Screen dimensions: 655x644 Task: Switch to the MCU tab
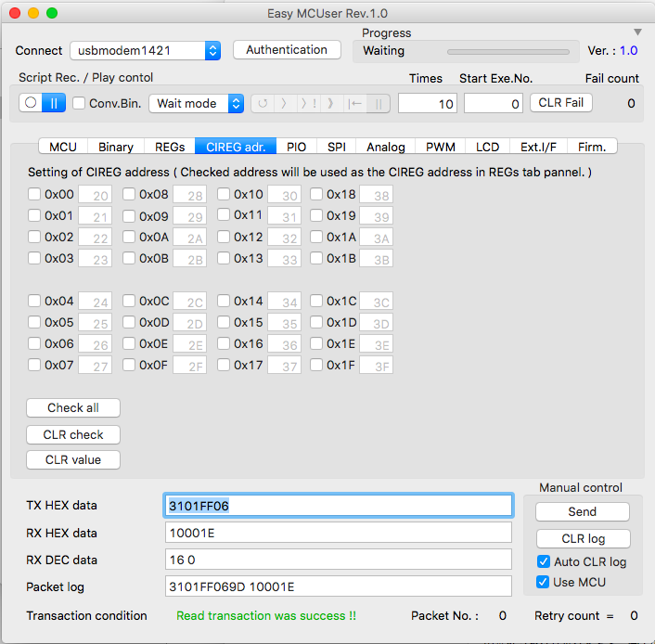tap(63, 147)
